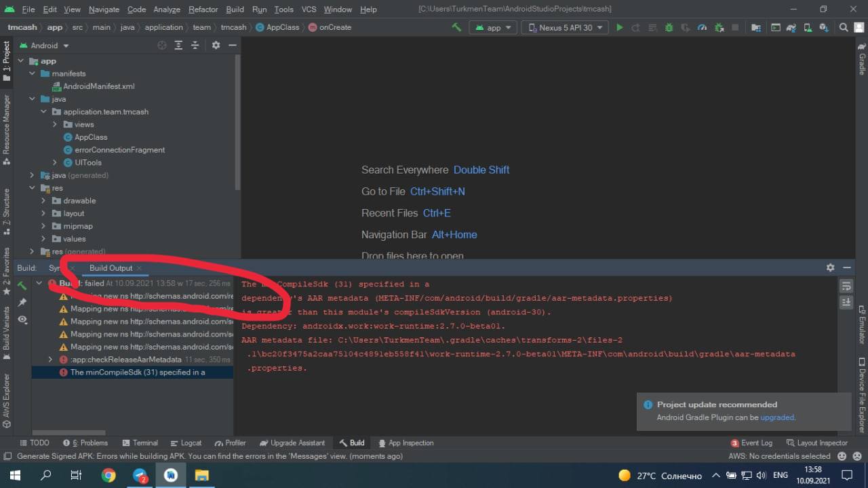
Task: Open the Nexus 5 API 30 device dropdown
Action: tap(565, 27)
